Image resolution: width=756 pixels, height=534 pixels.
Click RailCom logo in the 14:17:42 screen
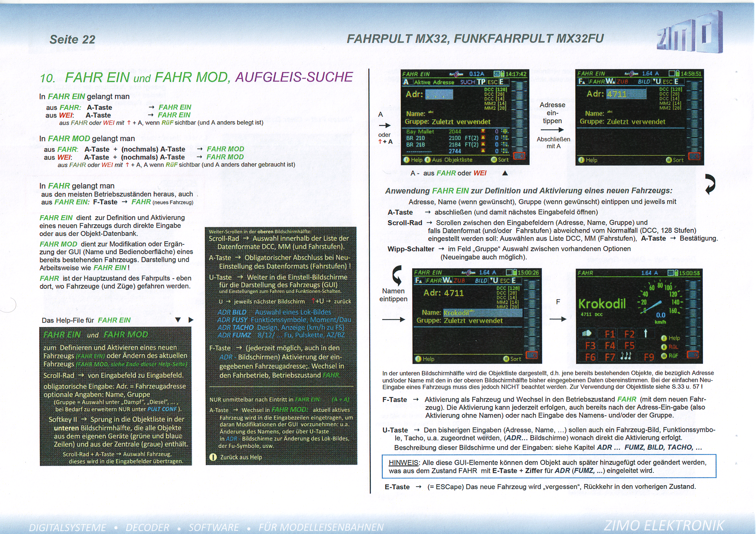(x=456, y=74)
